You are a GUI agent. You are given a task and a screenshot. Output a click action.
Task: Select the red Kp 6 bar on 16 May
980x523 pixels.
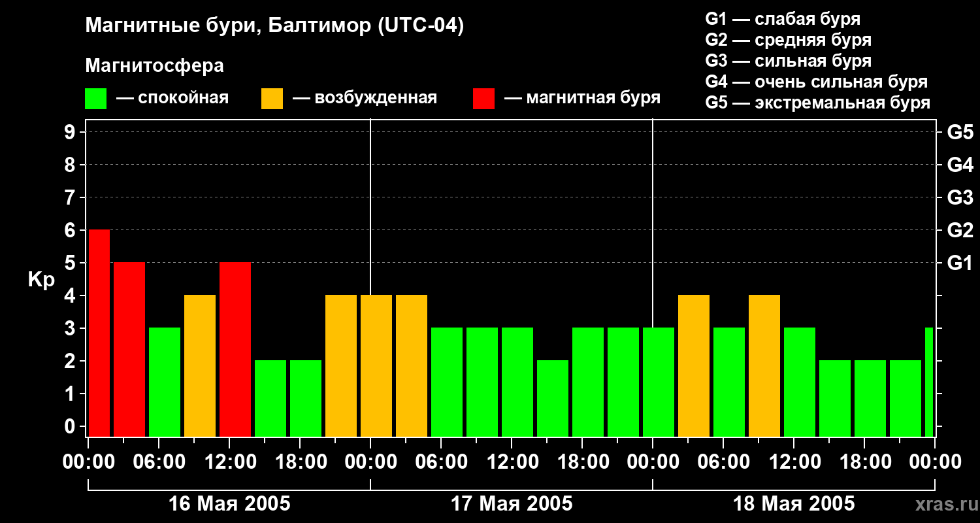[99, 333]
